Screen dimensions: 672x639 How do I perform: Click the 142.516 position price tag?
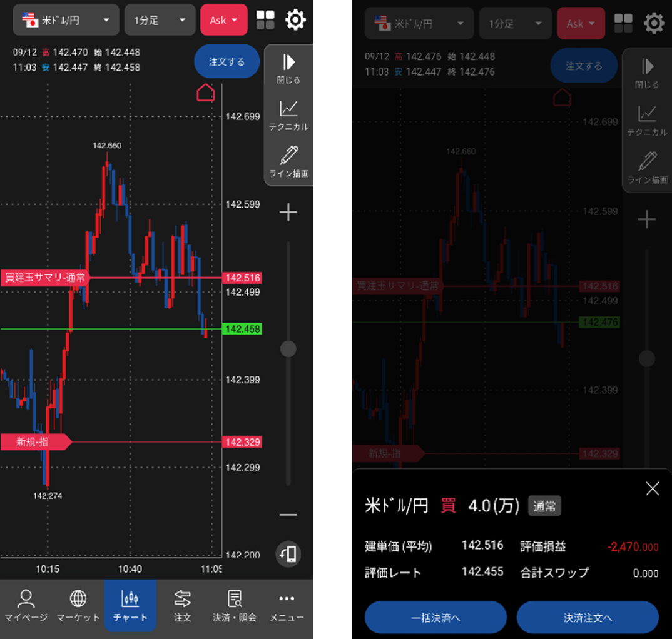click(x=242, y=278)
